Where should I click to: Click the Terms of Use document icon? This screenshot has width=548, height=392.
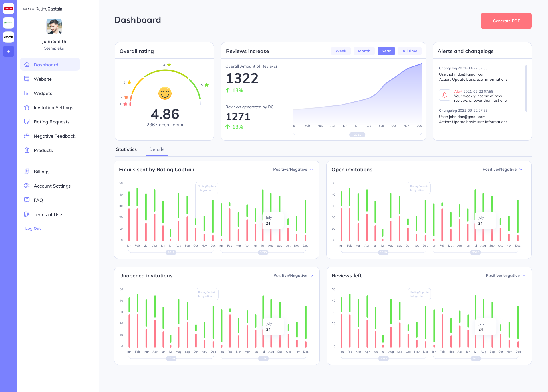[x=27, y=214]
